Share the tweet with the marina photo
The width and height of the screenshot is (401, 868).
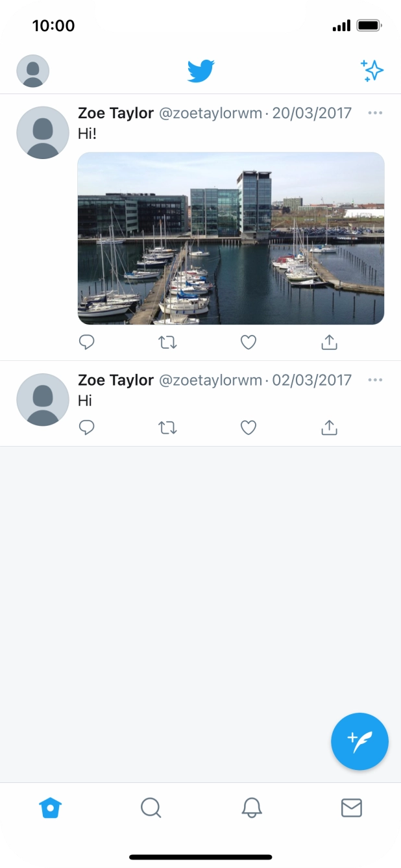(329, 342)
